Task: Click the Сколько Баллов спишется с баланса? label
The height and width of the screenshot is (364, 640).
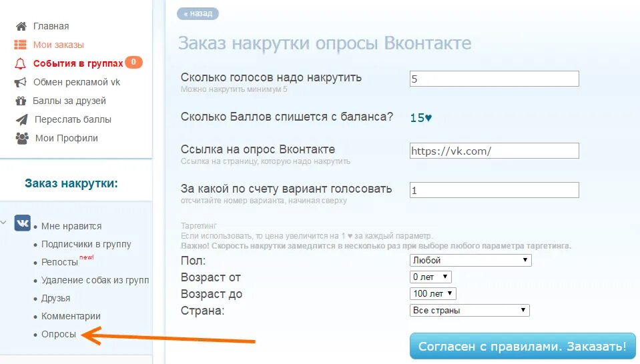Action: tap(287, 117)
